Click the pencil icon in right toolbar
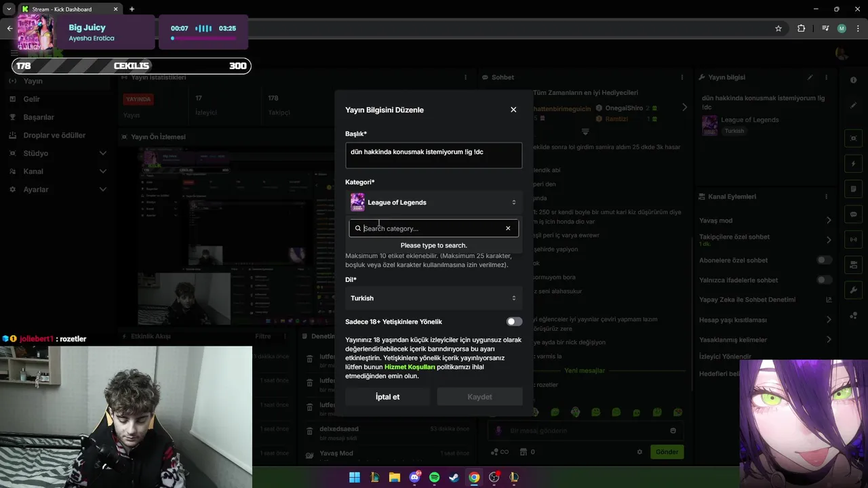868x488 pixels. (854, 105)
